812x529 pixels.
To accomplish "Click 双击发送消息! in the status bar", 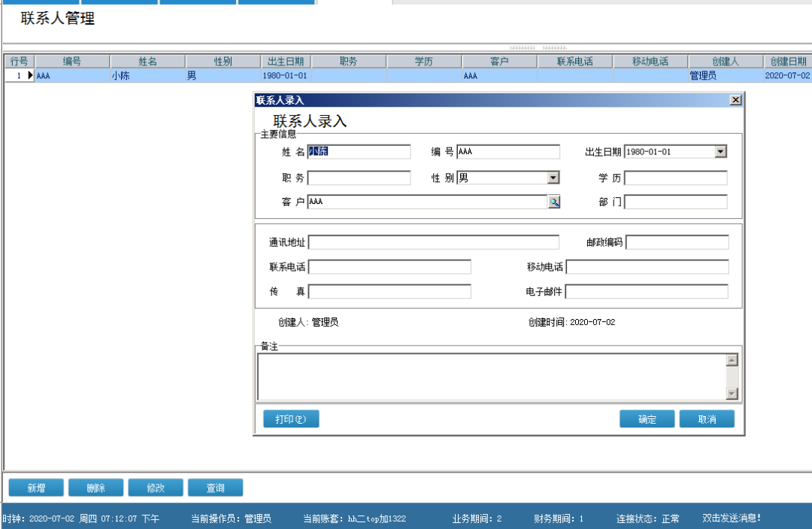I will point(732,518).
